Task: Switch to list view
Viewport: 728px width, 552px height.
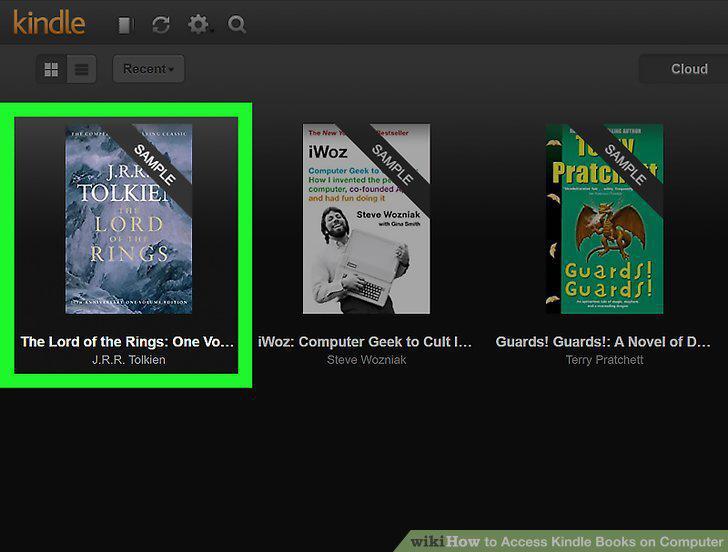Action: (x=82, y=69)
